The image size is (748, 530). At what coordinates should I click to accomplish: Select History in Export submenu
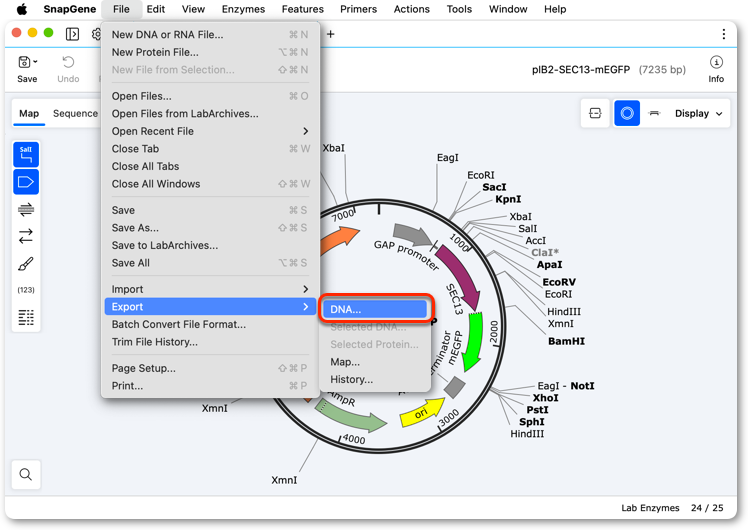(375, 380)
